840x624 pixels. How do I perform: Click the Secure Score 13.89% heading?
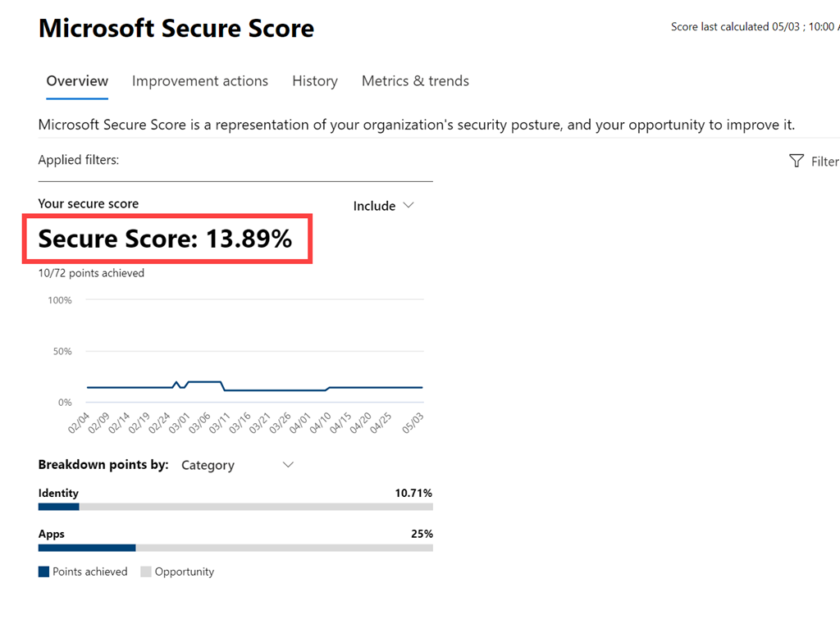[165, 239]
